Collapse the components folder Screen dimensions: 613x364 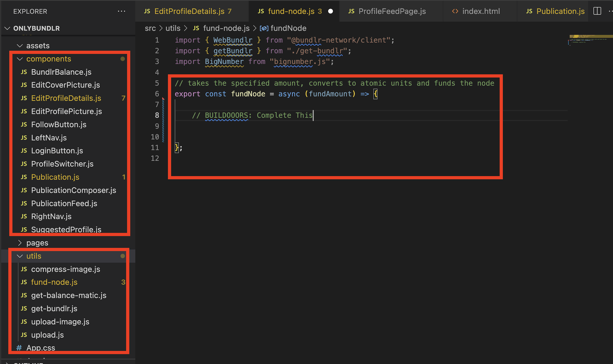pyautogui.click(x=20, y=59)
